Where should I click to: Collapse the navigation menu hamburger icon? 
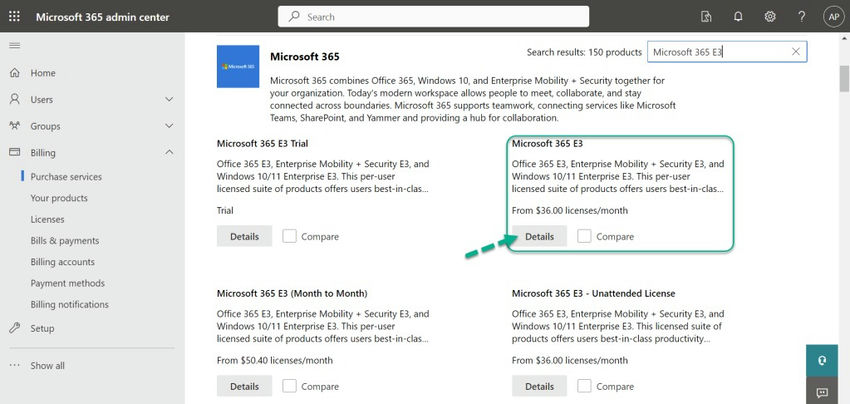click(15, 46)
